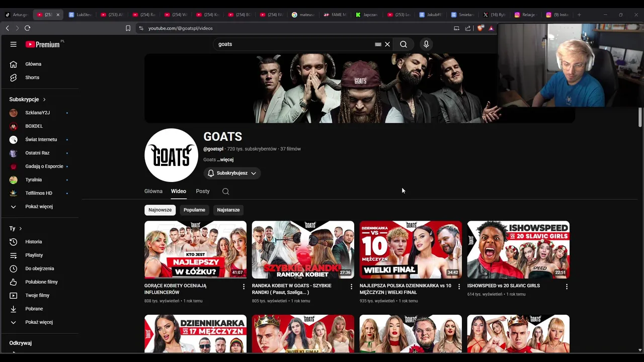Click the YouTube Premium logo
This screenshot has height=362, width=644.
point(43,44)
